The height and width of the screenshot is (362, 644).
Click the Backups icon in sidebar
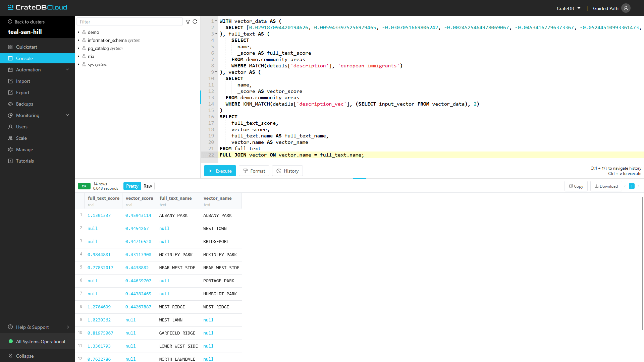(10, 104)
